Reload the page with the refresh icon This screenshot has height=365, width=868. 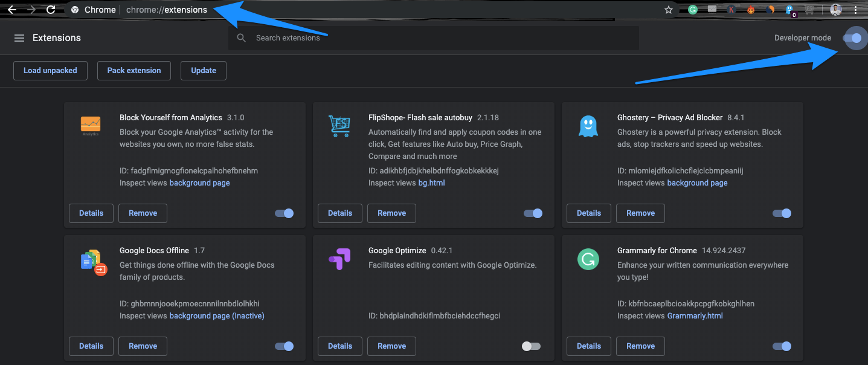pyautogui.click(x=51, y=10)
